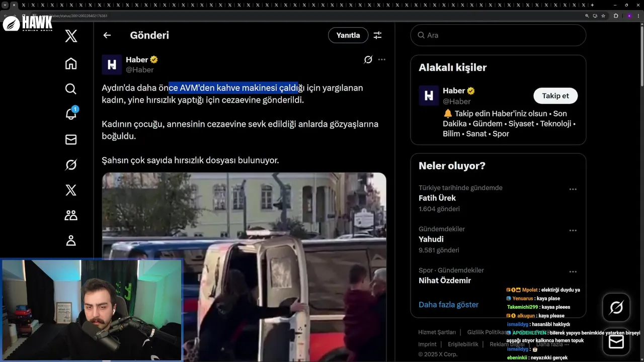The width and height of the screenshot is (644, 362).
Task: Open Hizmet Şartları footer link
Action: (x=437, y=332)
